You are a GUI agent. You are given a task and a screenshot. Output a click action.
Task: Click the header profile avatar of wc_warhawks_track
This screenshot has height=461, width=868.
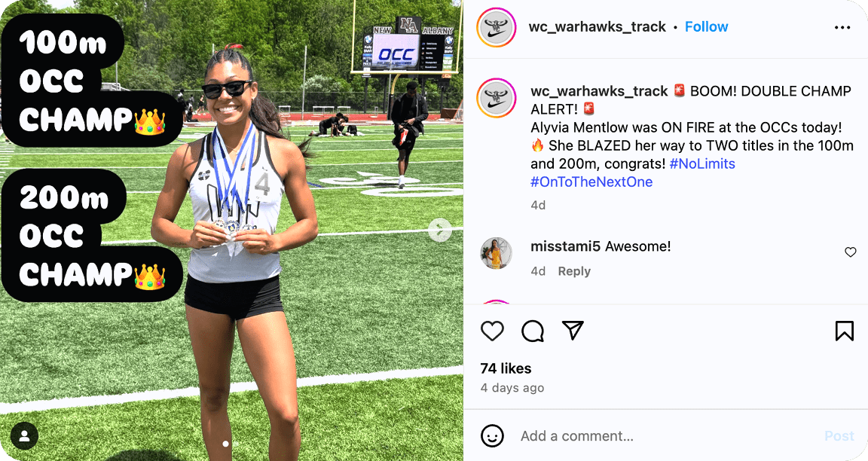[x=496, y=27]
